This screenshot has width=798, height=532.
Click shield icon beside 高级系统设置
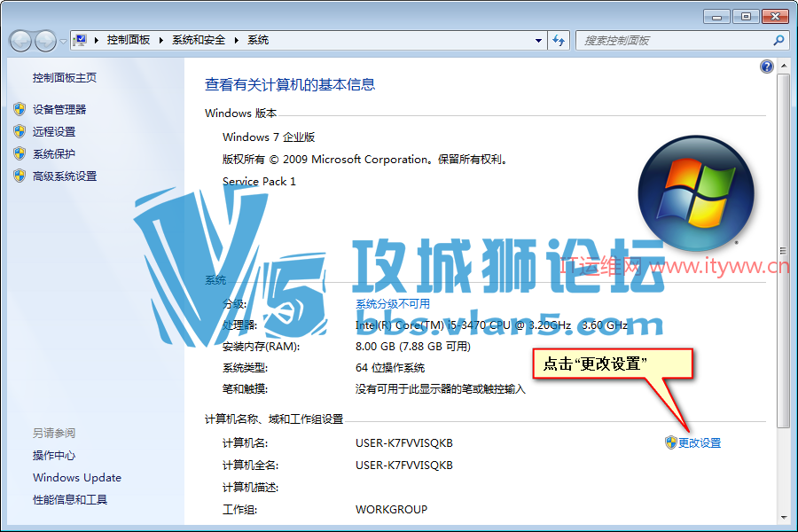pyautogui.click(x=20, y=176)
